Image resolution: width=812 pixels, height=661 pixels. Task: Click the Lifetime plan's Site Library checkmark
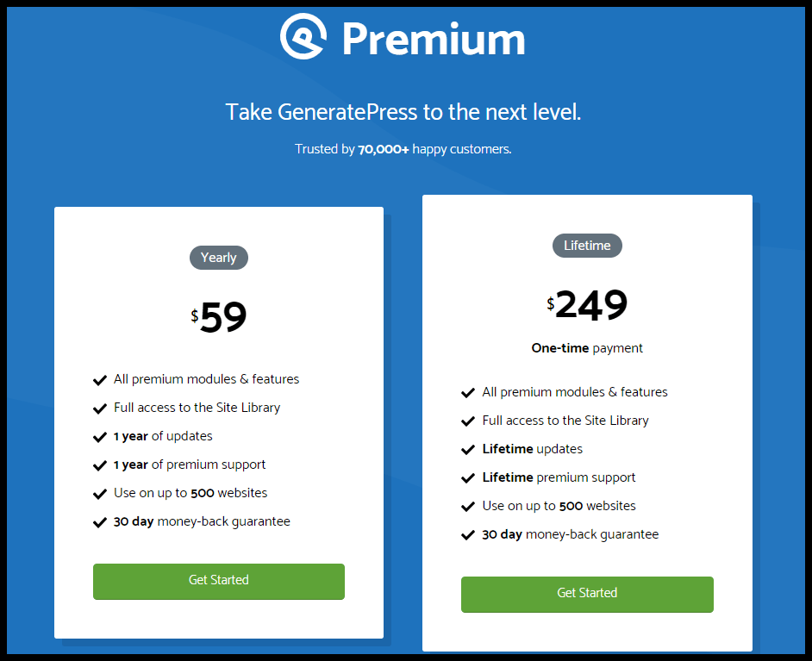[x=468, y=421]
